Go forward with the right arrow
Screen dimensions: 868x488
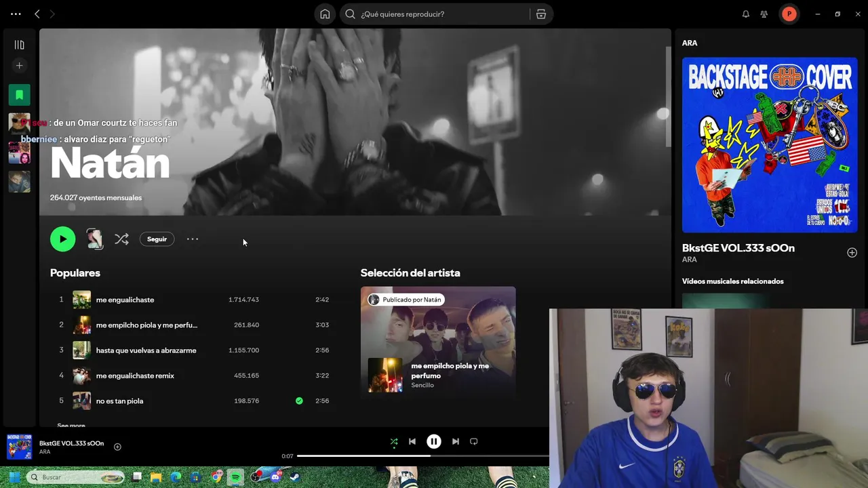tap(52, 14)
